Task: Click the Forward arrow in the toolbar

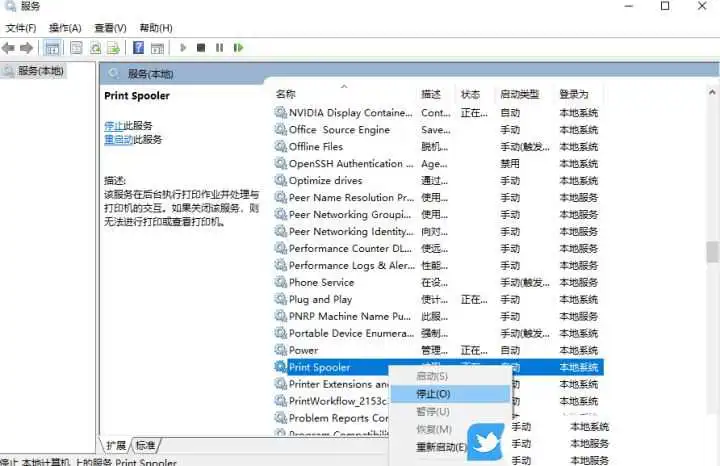Action: click(x=27, y=48)
